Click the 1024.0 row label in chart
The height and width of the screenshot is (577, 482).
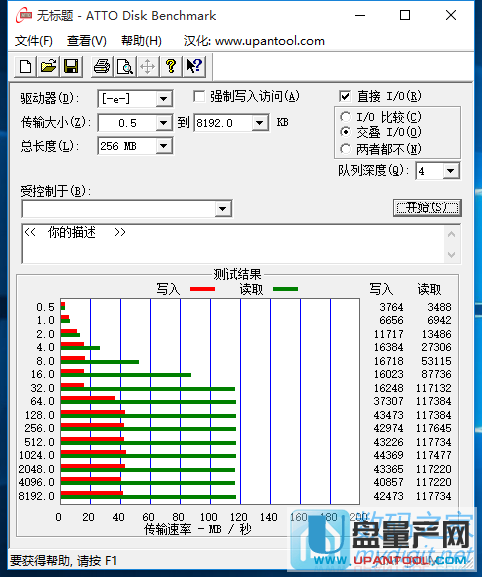[36, 455]
